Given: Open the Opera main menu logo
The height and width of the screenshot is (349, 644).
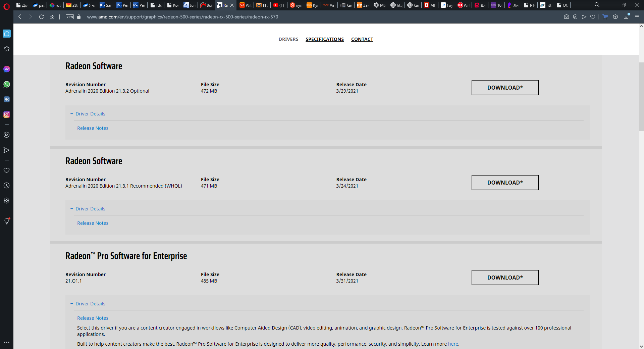Looking at the screenshot, I should pos(6,6).
